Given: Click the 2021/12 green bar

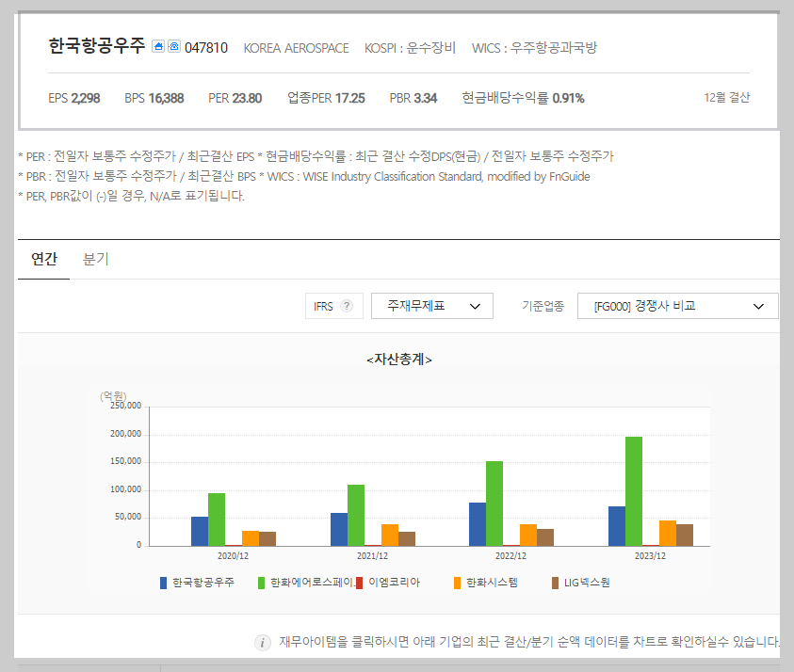Looking at the screenshot, I should (x=355, y=515).
